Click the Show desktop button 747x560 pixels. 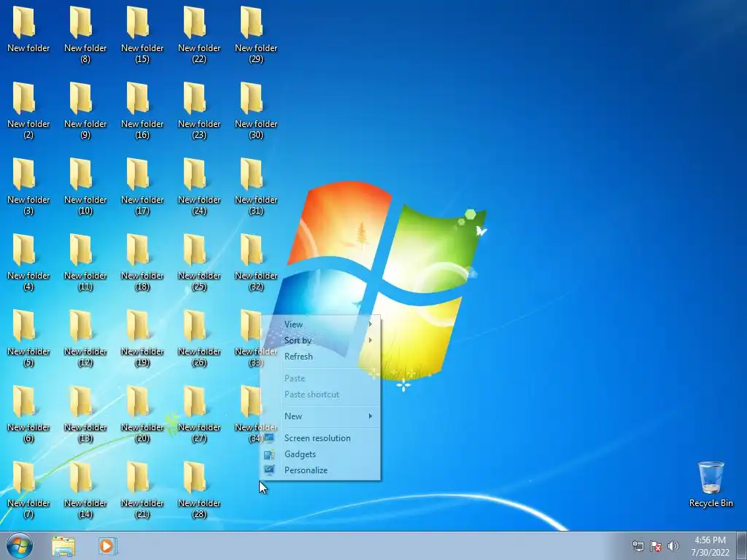point(742,545)
